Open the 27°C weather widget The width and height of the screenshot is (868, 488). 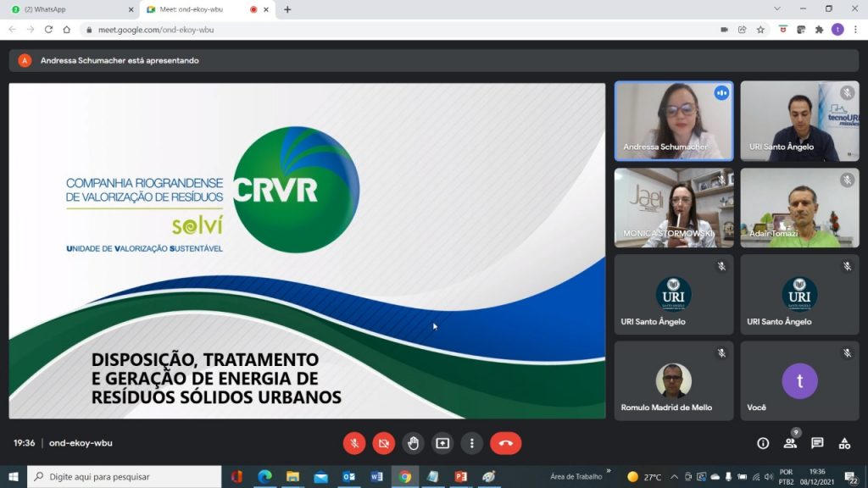[644, 476]
